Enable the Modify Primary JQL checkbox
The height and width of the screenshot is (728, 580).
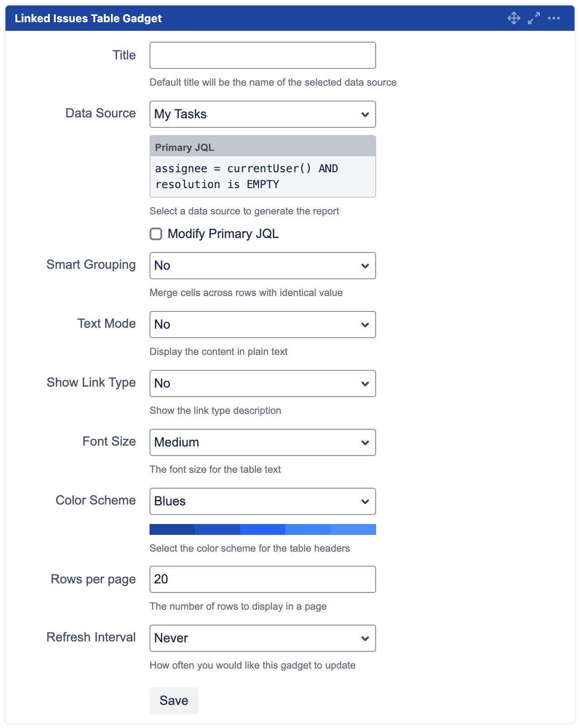[x=156, y=234]
